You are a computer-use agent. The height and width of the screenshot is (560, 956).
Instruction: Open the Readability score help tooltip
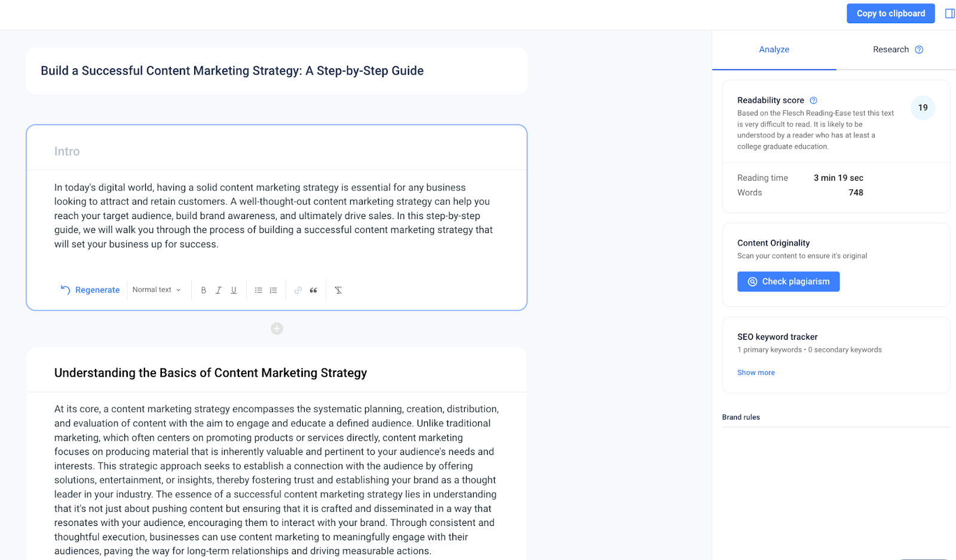[813, 100]
